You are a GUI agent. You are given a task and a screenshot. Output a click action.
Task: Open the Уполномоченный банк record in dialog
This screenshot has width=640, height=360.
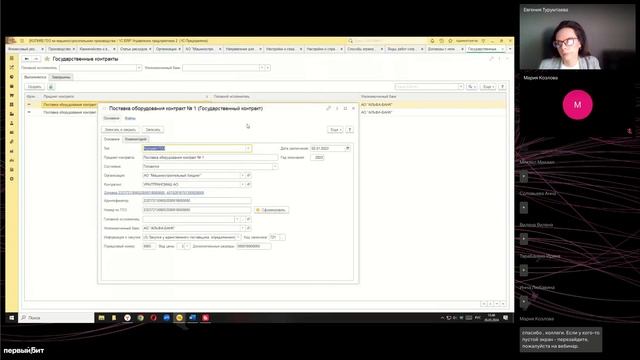click(248, 228)
